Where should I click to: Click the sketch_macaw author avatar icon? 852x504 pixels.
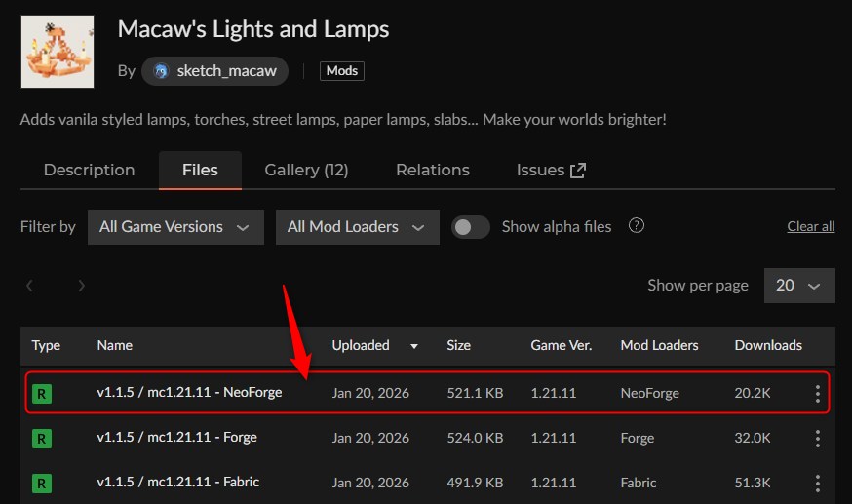pyautogui.click(x=161, y=71)
